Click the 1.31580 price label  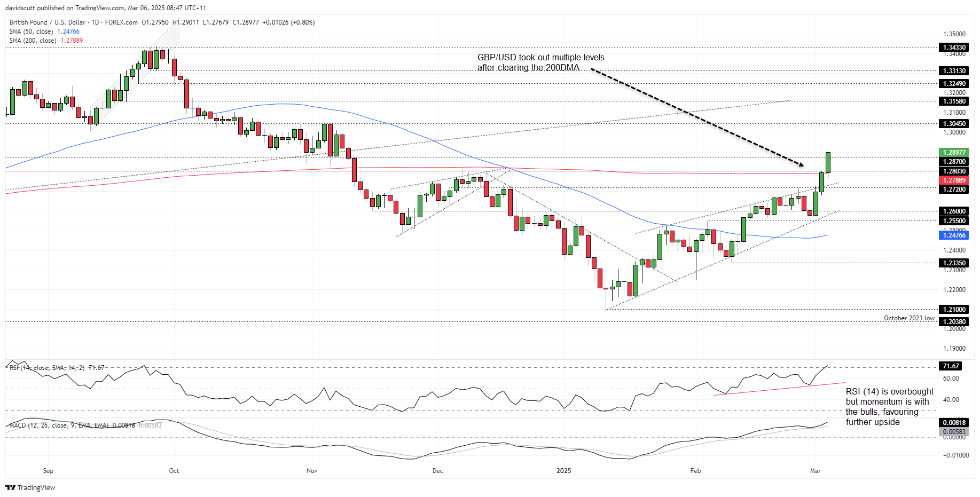click(954, 101)
